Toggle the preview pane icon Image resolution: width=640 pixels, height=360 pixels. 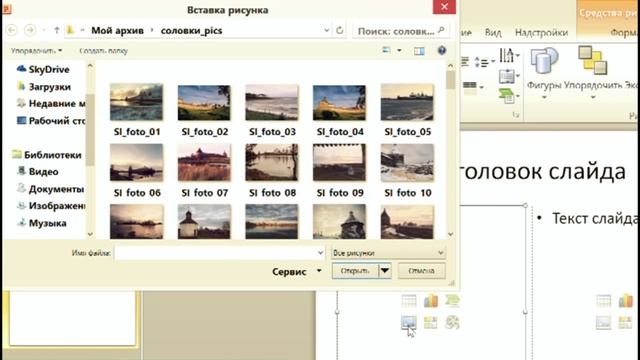pyautogui.click(x=419, y=51)
